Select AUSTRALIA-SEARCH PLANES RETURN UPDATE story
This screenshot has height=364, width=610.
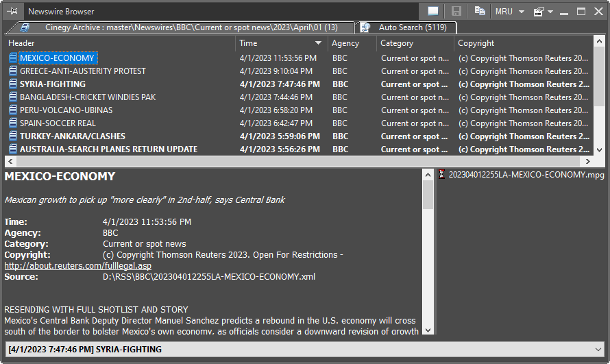108,149
